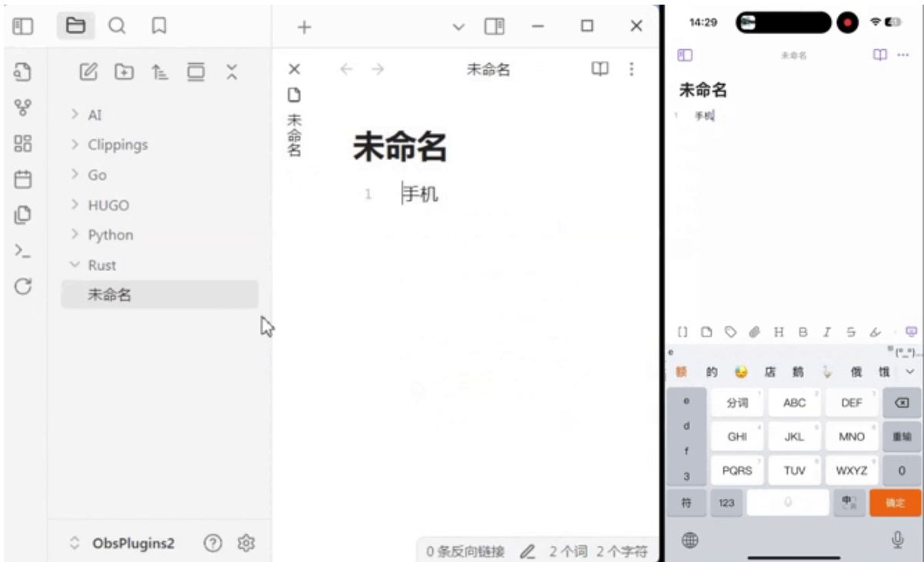Toggle editing mode pencil in status bar
The image size is (924, 562).
(x=527, y=551)
